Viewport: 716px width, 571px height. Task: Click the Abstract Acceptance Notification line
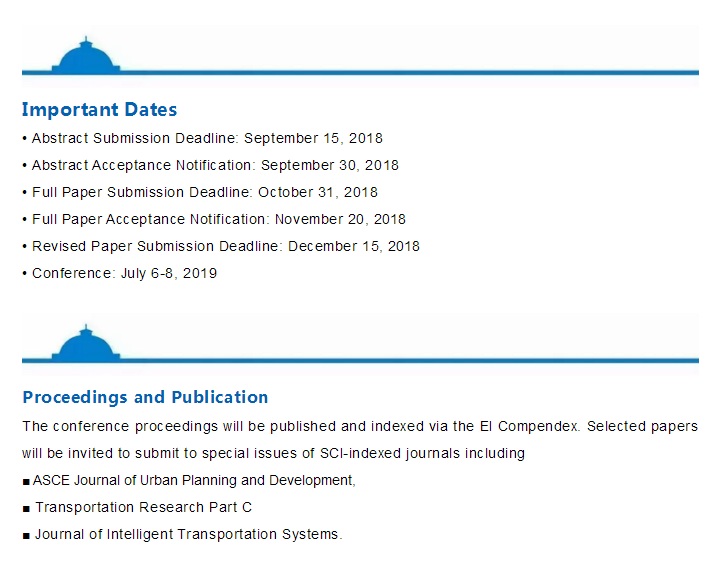(x=215, y=165)
